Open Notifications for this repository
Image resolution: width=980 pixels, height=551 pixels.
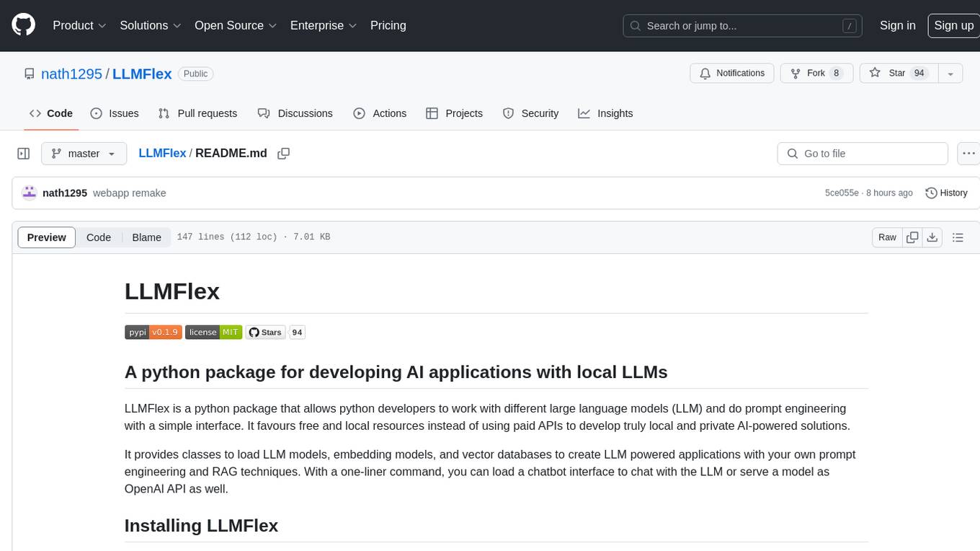click(x=732, y=74)
